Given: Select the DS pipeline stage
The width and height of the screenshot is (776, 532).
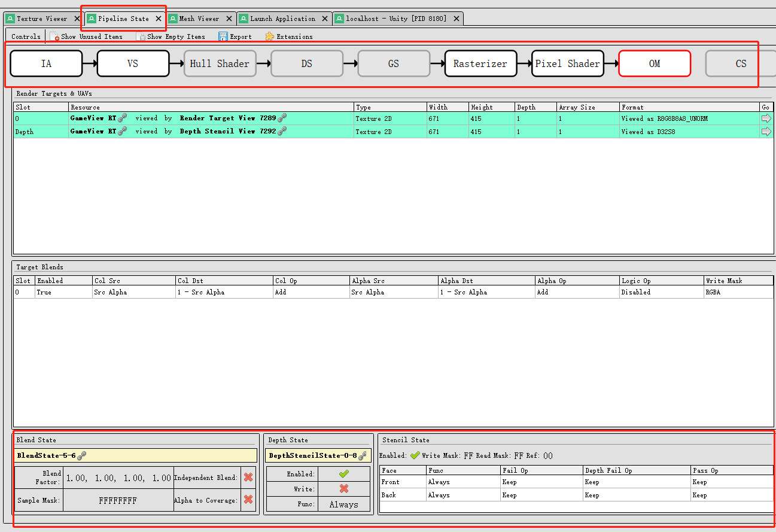Looking at the screenshot, I should pos(307,63).
